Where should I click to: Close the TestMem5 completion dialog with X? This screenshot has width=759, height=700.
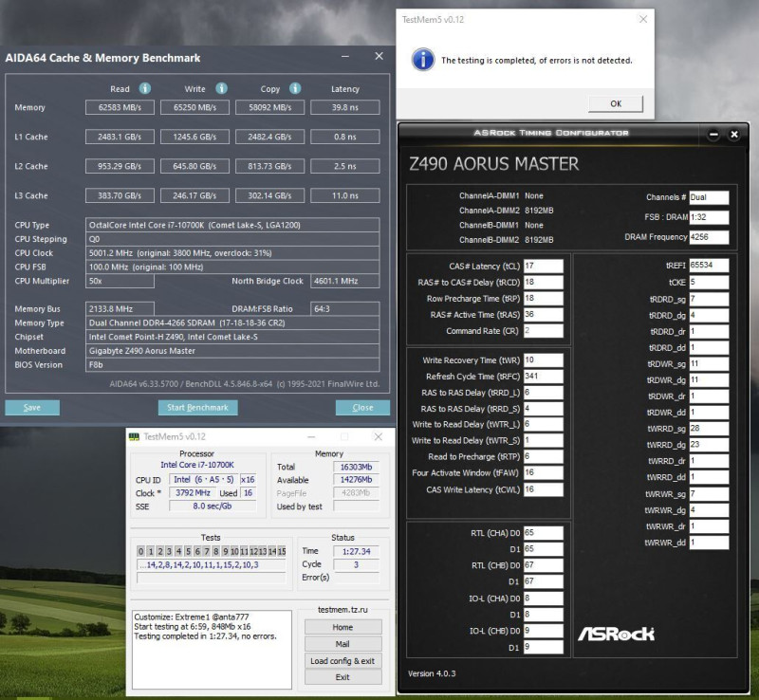pos(643,19)
